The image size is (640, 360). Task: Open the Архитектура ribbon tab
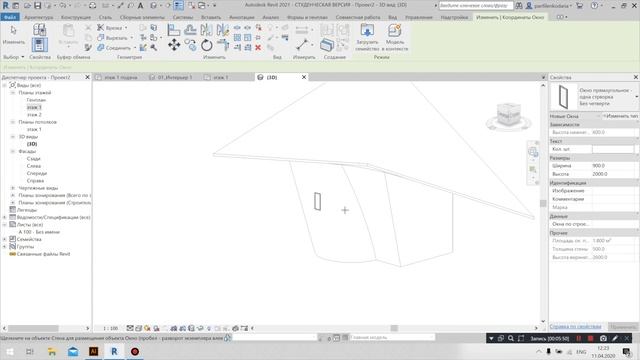[x=38, y=17]
